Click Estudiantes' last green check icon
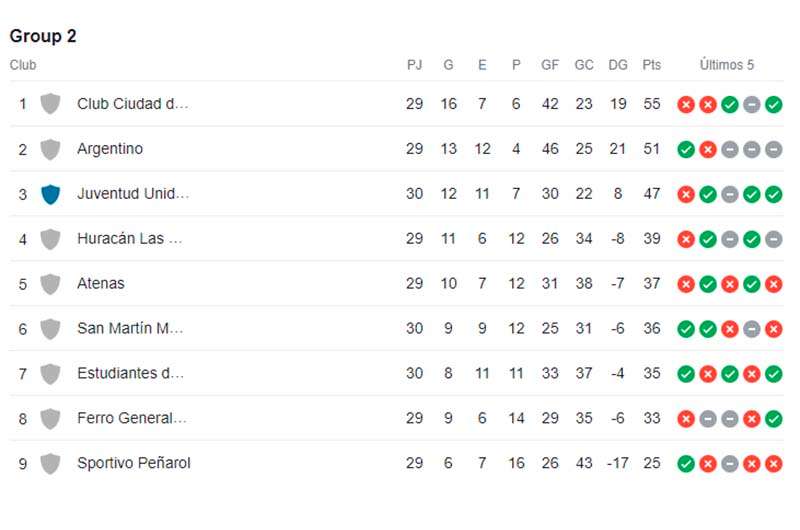This screenshot has width=800, height=530. point(773,374)
